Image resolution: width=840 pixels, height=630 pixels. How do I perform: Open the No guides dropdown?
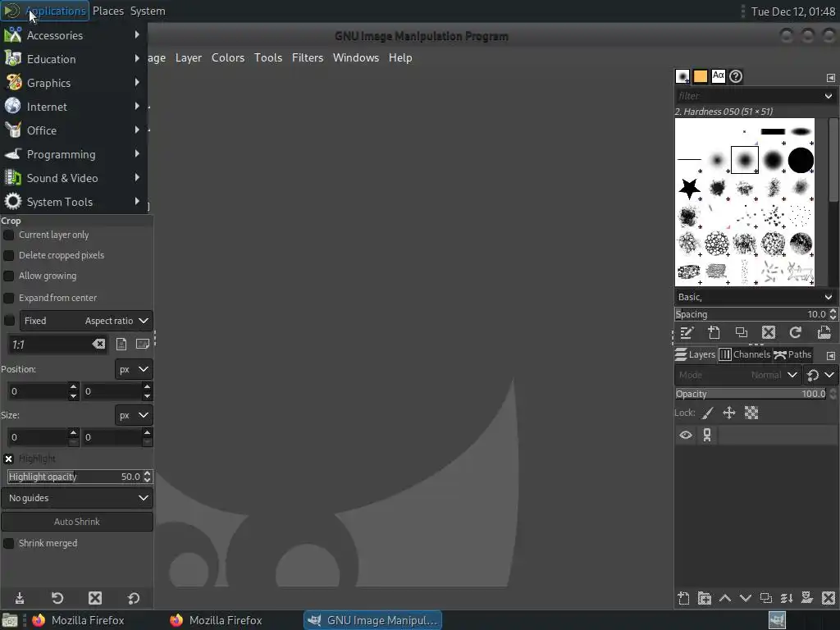pos(77,498)
